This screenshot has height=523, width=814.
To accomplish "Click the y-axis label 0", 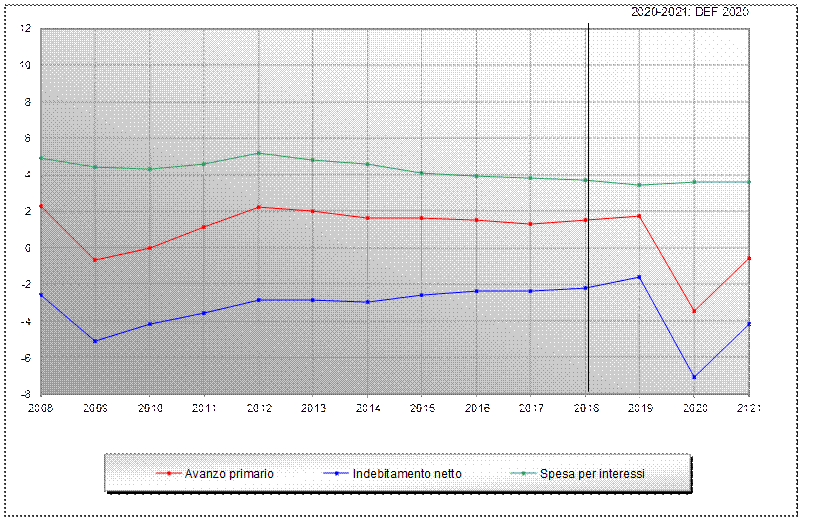I will [x=28, y=248].
